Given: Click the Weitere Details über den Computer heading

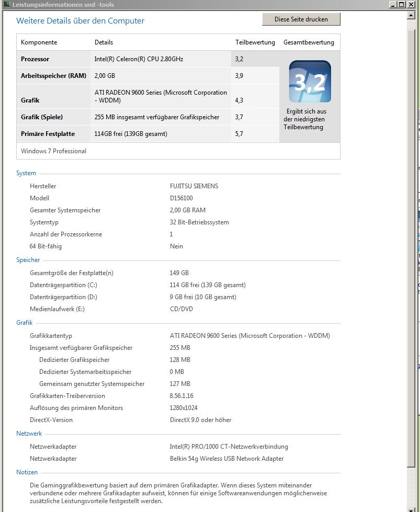Looking at the screenshot, I should [x=81, y=20].
